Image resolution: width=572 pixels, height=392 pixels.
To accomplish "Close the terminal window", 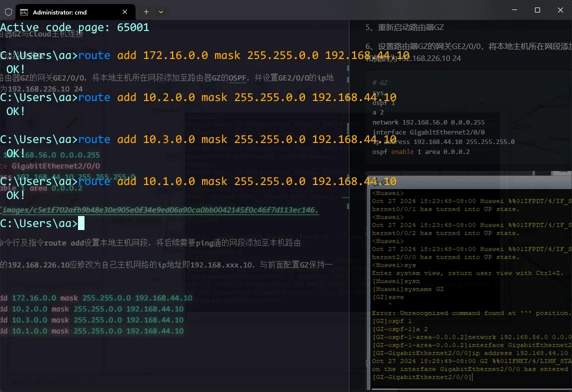I will coord(560,10).
